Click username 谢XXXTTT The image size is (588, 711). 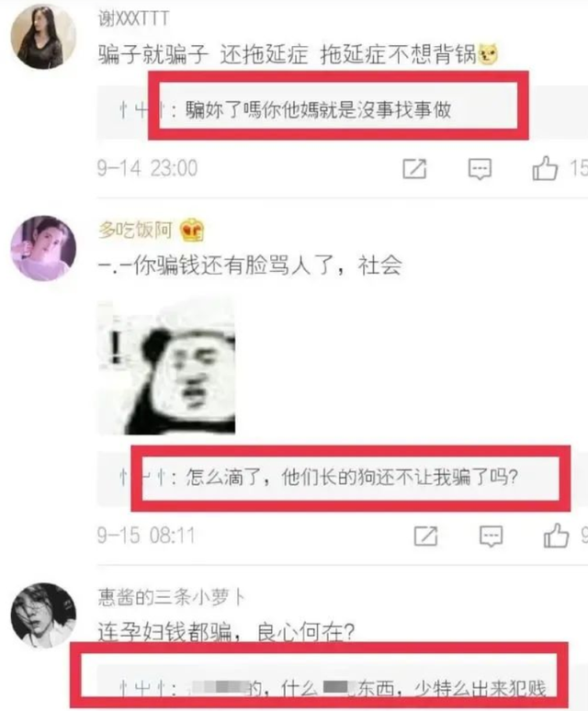point(133,18)
